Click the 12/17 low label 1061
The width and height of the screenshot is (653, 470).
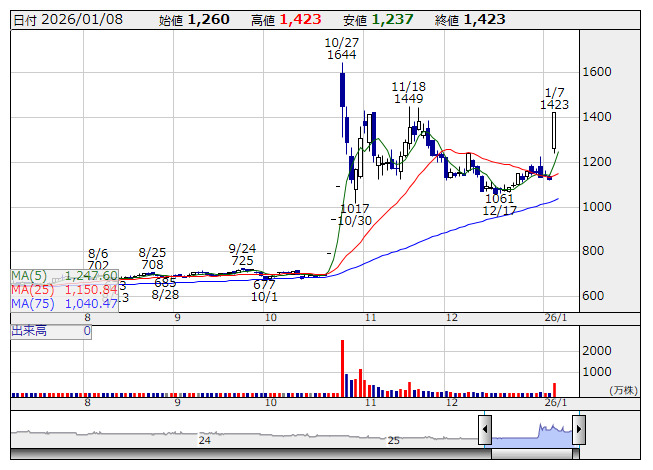[498, 197]
